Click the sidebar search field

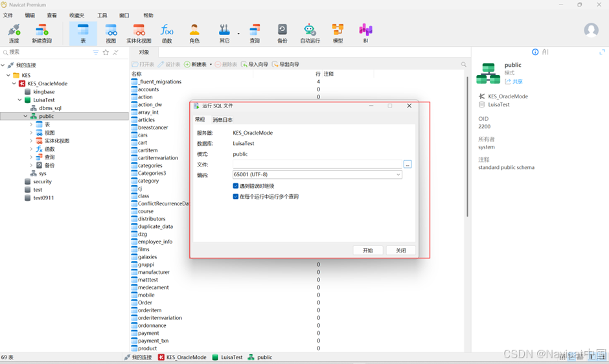[x=47, y=52]
